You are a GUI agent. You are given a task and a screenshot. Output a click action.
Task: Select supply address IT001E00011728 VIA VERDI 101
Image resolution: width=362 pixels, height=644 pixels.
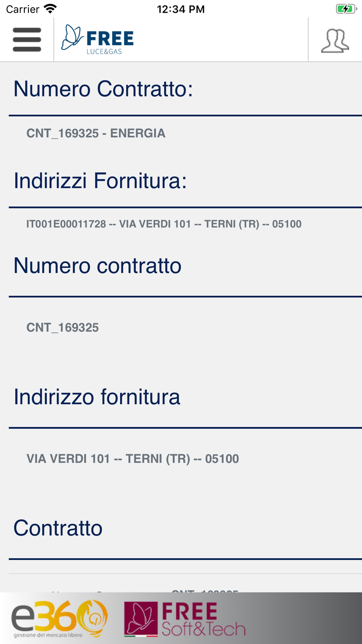point(164,224)
